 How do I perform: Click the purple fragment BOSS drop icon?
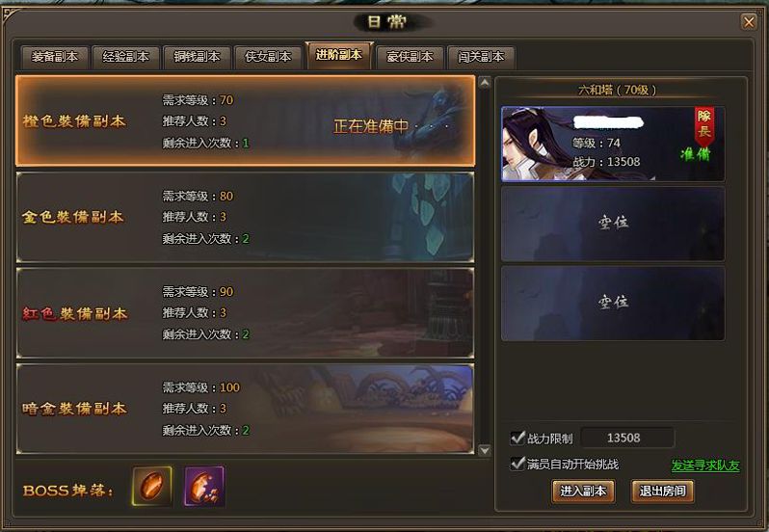tap(204, 486)
